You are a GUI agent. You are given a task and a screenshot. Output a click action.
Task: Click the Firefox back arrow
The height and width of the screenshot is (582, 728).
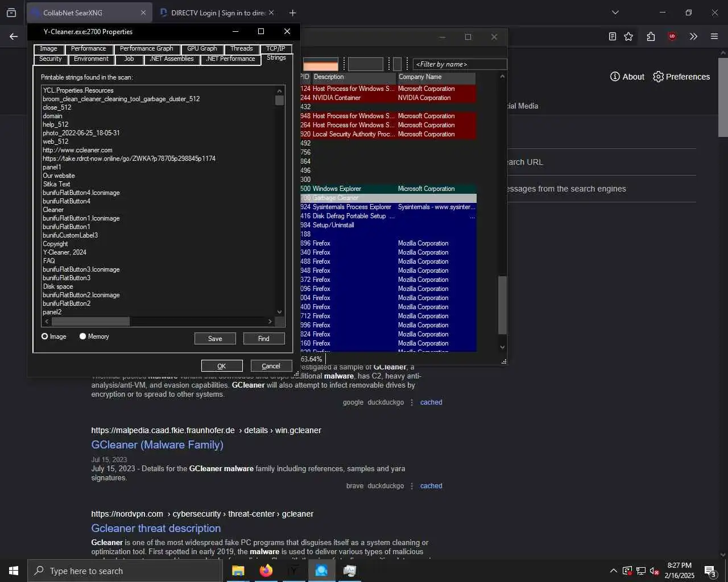[14, 36]
